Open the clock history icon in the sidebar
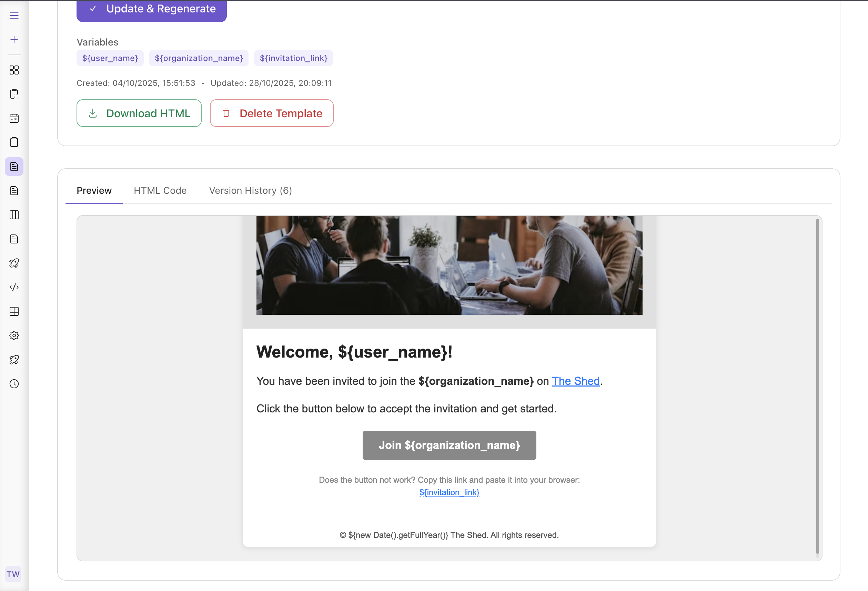The image size is (868, 591). click(14, 384)
